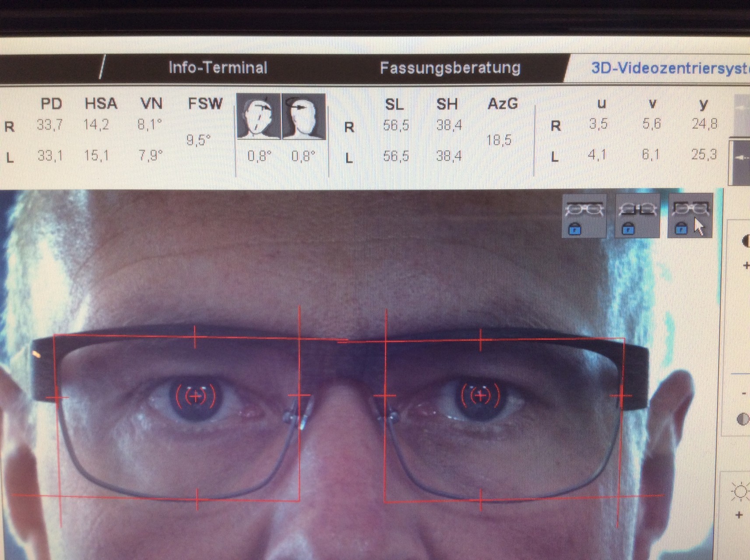Image resolution: width=750 pixels, height=560 pixels.
Task: Click the right eye pupil centering marker
Action: (x=196, y=396)
